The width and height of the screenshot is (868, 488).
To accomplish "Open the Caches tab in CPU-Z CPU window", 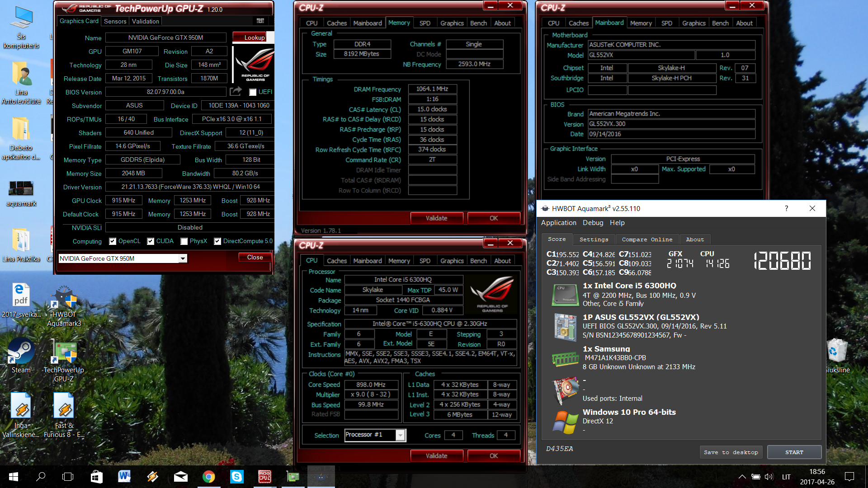I will pos(337,261).
